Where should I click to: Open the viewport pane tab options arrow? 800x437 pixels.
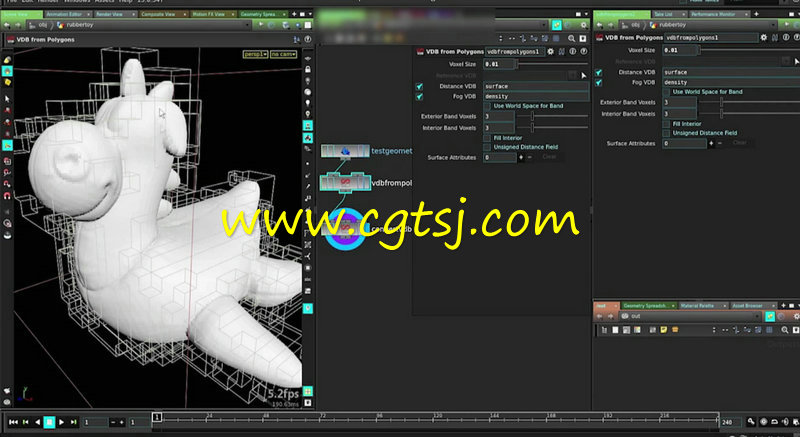tap(310, 14)
